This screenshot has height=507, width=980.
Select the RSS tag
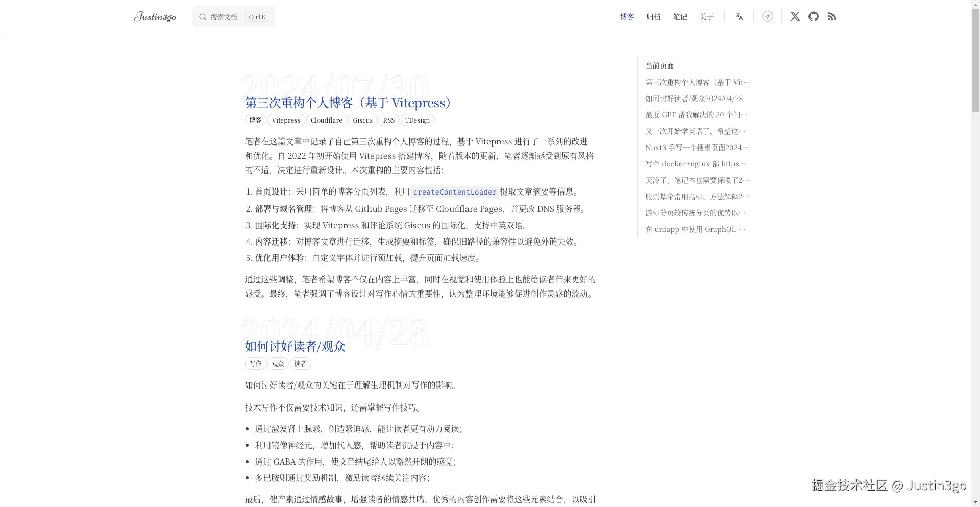(389, 120)
